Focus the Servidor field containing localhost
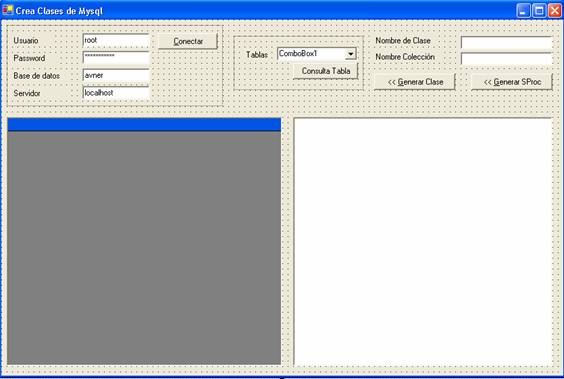Viewport: 564px width, 379px height. click(x=116, y=93)
